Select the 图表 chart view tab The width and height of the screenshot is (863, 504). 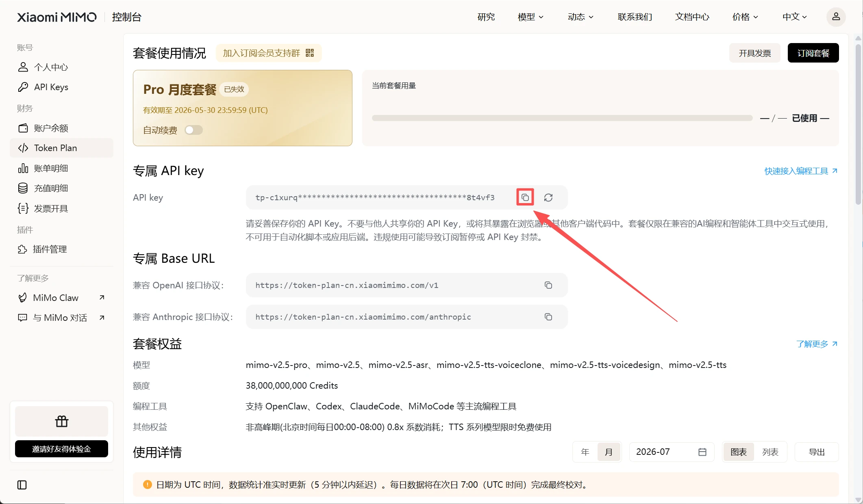(739, 452)
